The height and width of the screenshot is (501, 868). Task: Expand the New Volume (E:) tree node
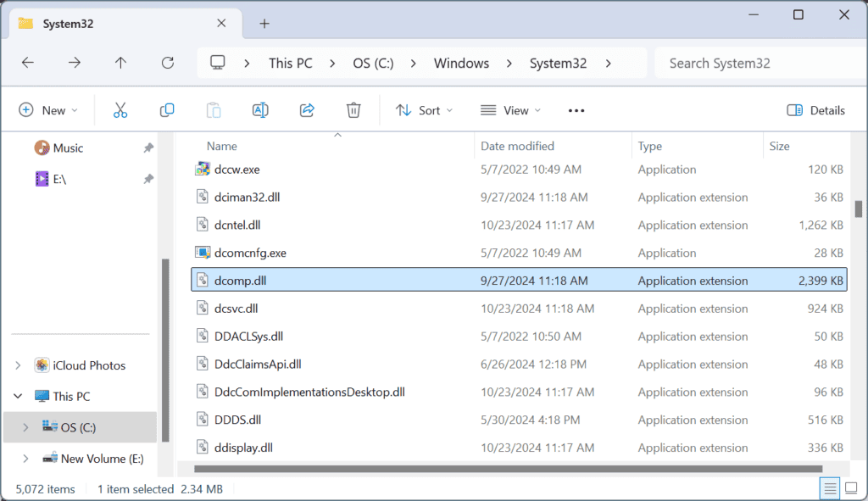[25, 459]
